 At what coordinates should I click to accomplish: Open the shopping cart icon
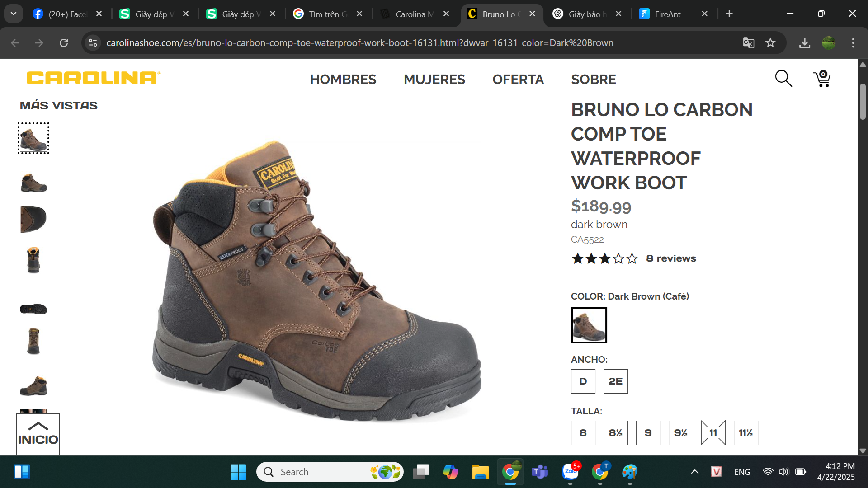click(822, 79)
